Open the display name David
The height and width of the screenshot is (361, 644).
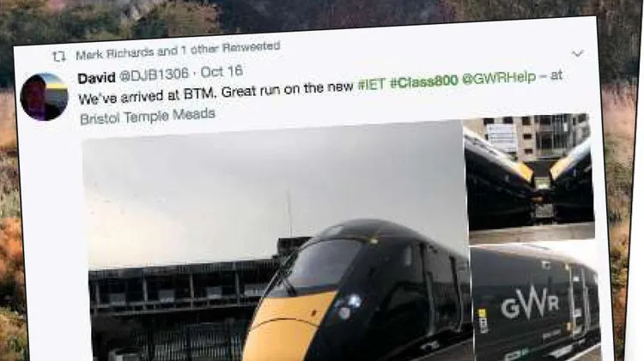[96, 77]
